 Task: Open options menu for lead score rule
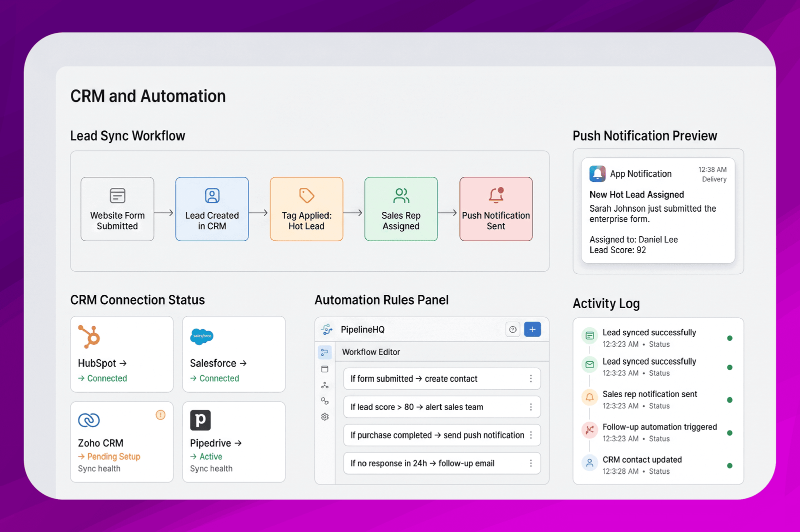[x=531, y=407]
